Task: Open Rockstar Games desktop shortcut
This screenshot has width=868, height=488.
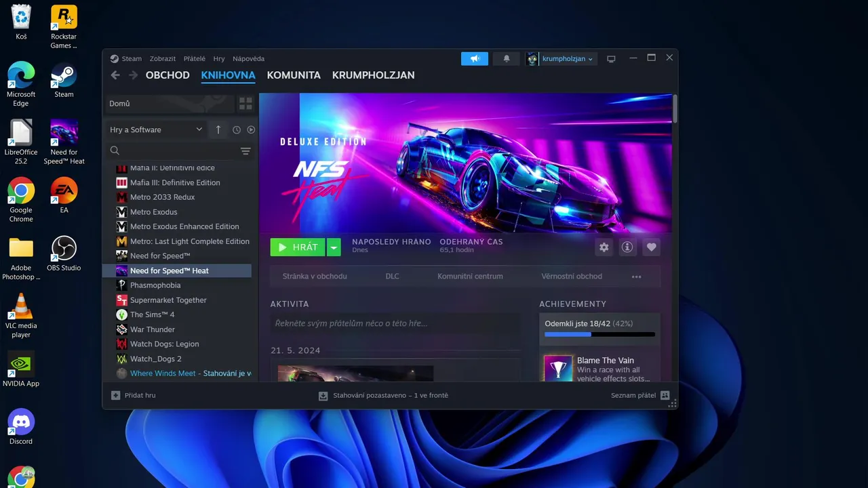Action: [64, 27]
